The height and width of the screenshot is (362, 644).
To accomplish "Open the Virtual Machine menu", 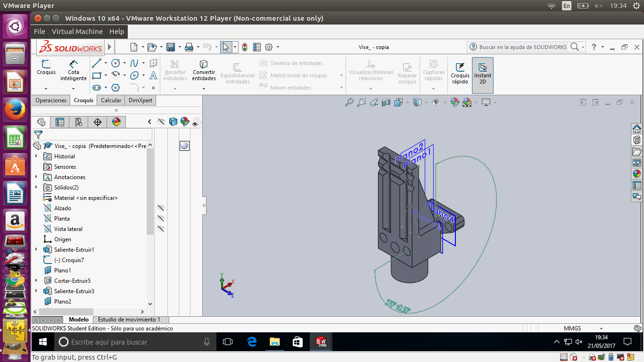I will (77, 32).
